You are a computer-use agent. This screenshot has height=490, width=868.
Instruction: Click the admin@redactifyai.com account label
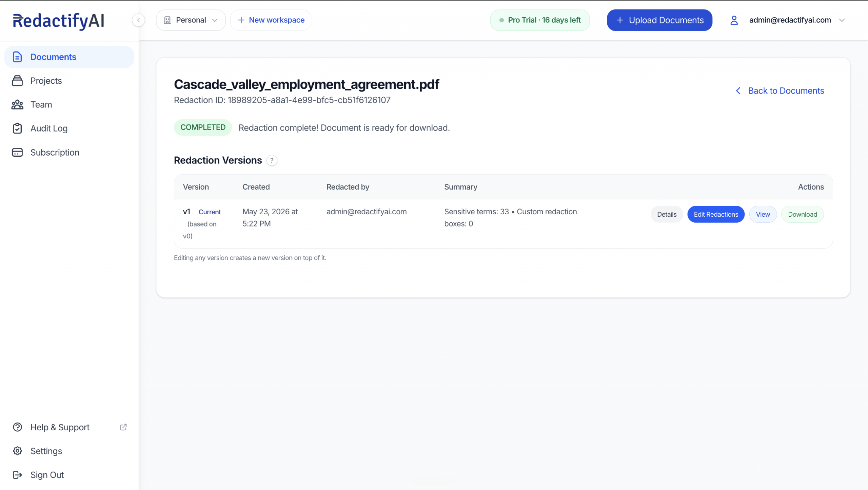[790, 20]
